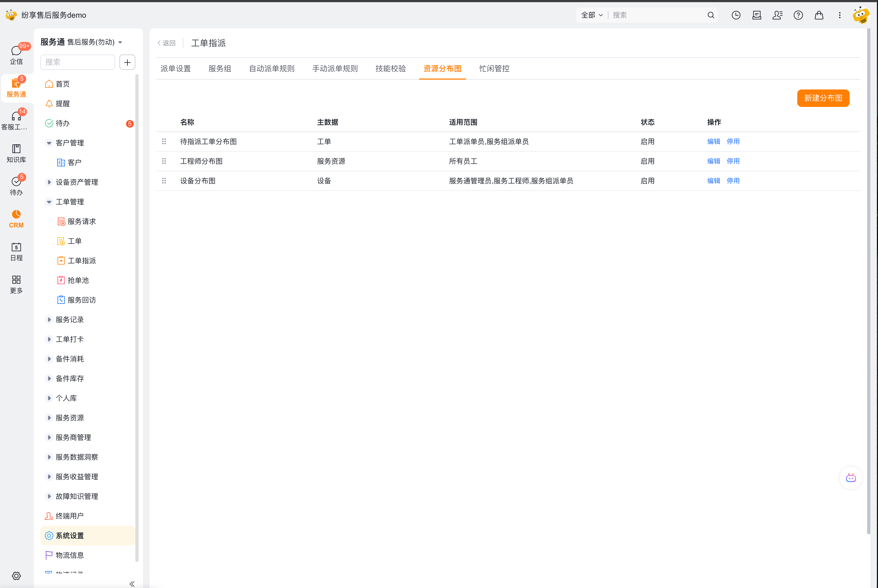Image resolution: width=878 pixels, height=588 pixels.
Task: Open settings gear at bottom-left corner
Action: [16, 576]
